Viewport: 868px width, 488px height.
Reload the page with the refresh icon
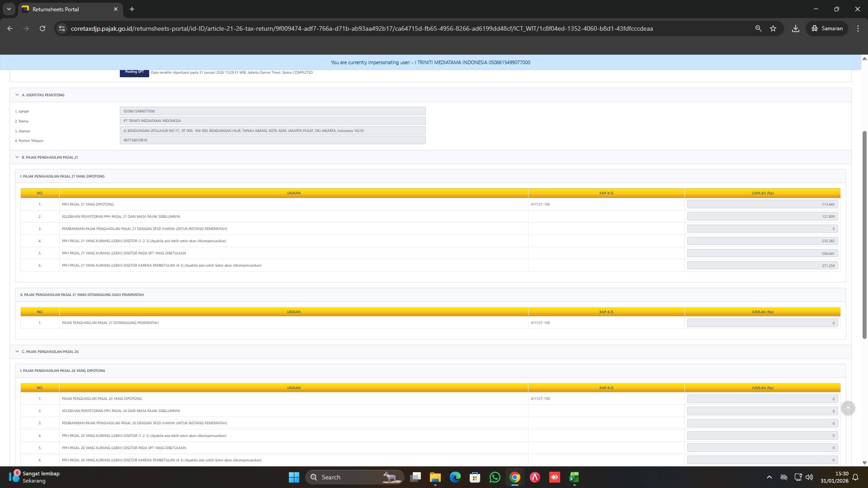(42, 28)
